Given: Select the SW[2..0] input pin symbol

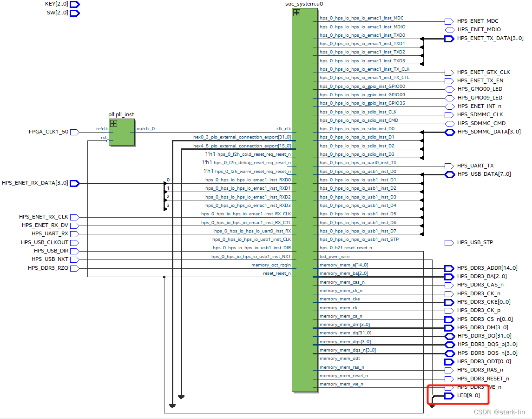Looking at the screenshot, I should 75,13.
